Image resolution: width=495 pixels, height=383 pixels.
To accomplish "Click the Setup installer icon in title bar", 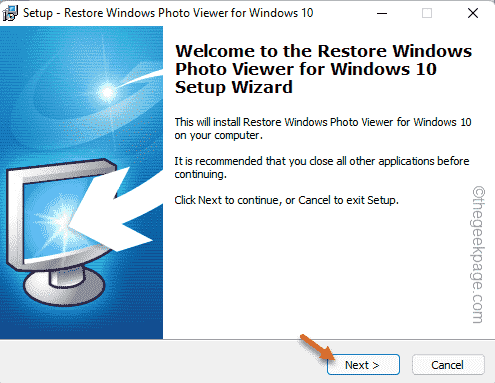I will (x=10, y=13).
